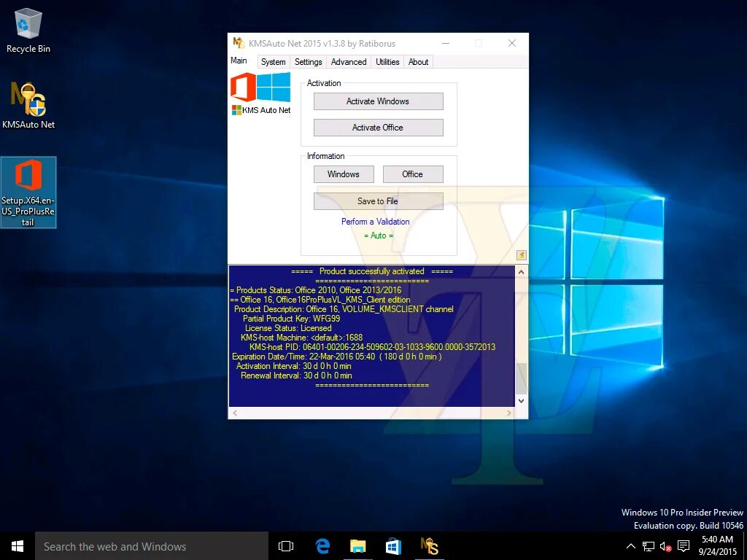Click the KMS Auto Net logo label
The image size is (747, 560).
point(261,110)
